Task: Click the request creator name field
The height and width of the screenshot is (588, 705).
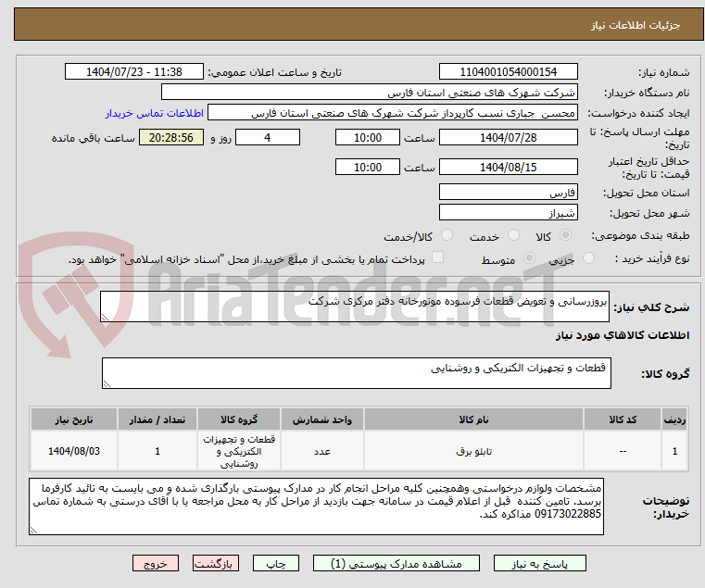Action: tap(393, 112)
